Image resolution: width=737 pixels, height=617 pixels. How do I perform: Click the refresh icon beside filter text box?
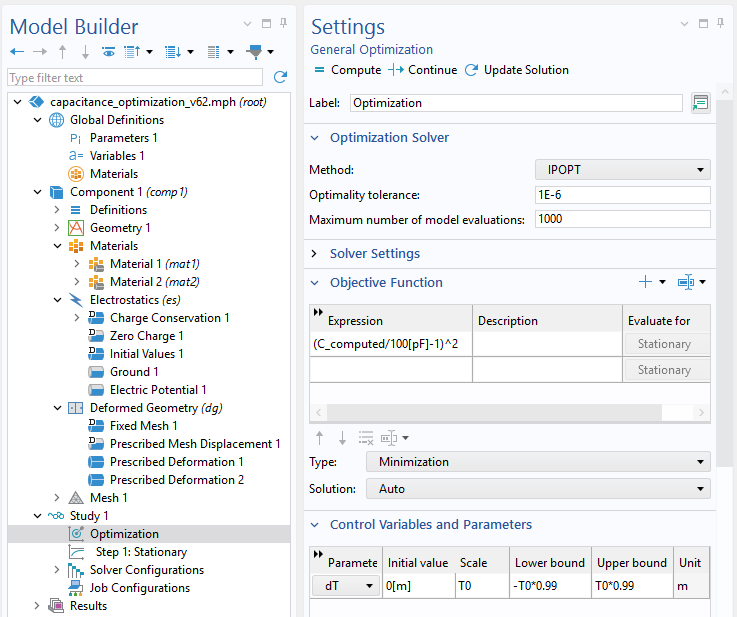pos(280,77)
